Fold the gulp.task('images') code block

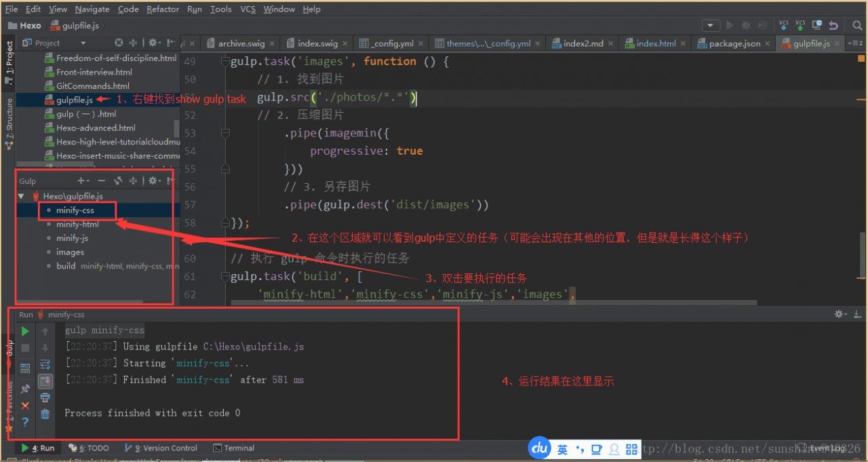pyautogui.click(x=226, y=61)
